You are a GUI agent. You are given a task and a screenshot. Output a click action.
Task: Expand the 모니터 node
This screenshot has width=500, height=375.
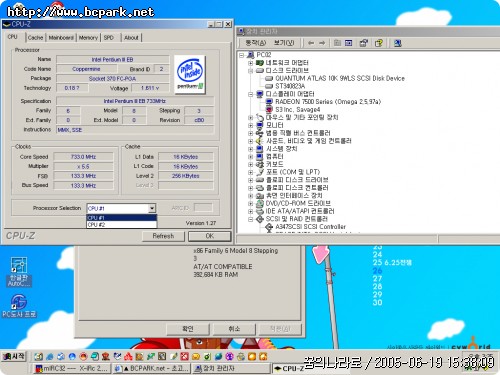250,125
